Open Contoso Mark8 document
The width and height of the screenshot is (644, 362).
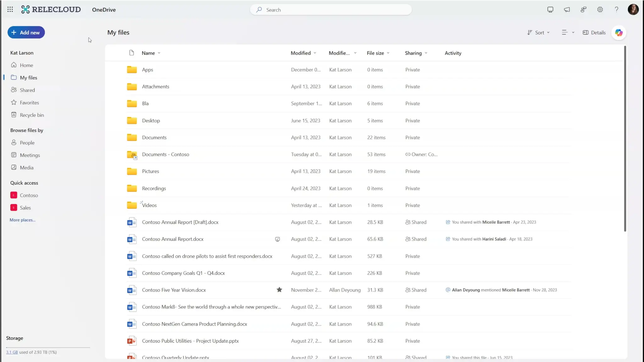pos(211,307)
